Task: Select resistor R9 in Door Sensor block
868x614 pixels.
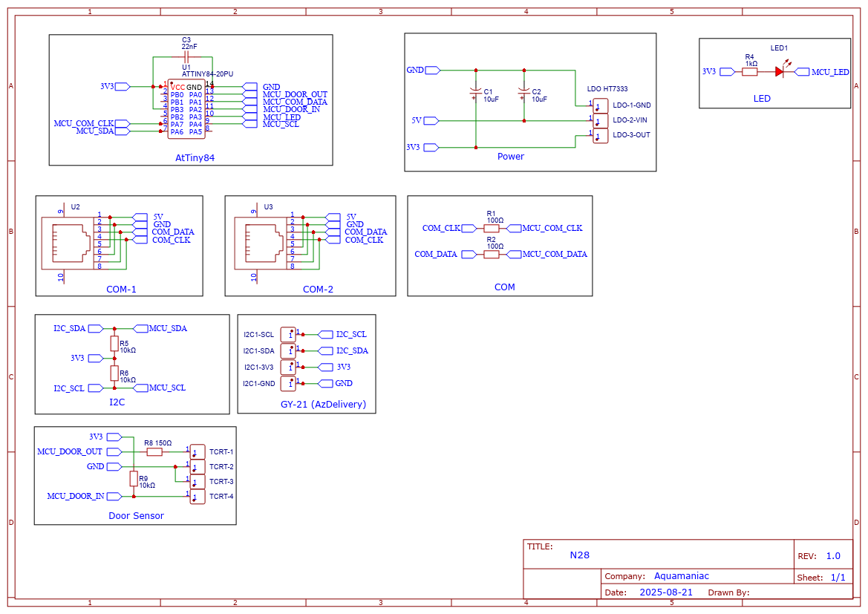Action: pos(134,477)
